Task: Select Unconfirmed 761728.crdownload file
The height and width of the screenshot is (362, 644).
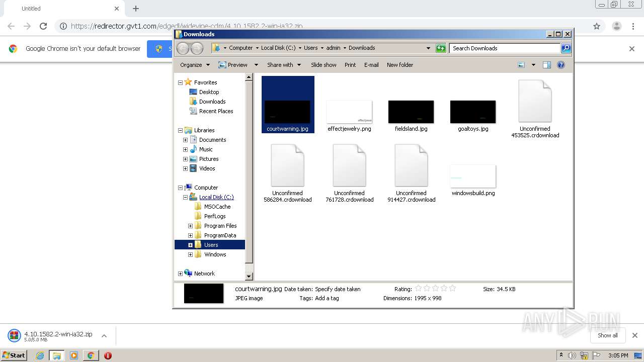Action: tap(349, 173)
